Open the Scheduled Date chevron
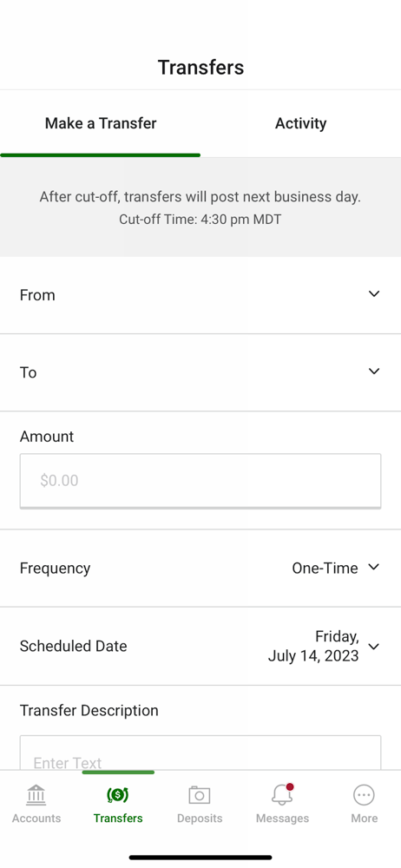The height and width of the screenshot is (868, 401). pos(374,647)
